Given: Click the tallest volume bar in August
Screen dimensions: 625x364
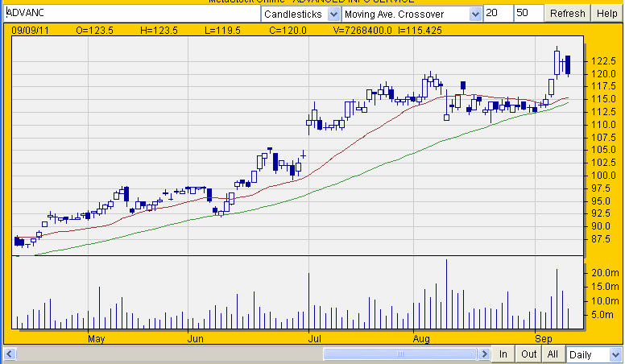Looking at the screenshot, I should point(446,294).
